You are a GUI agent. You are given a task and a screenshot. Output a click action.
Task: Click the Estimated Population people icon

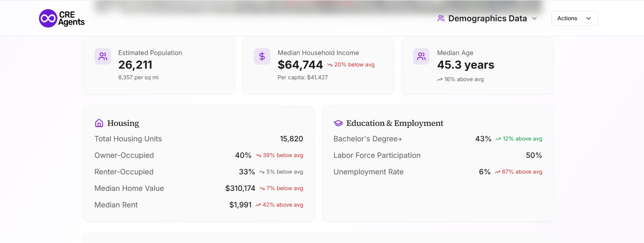coord(103,57)
